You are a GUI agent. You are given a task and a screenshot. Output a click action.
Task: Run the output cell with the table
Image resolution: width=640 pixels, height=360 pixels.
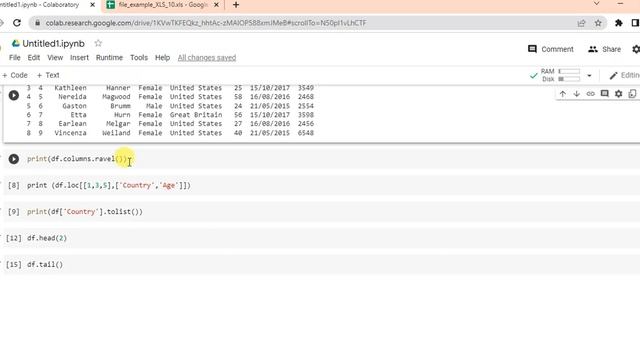pos(13,95)
